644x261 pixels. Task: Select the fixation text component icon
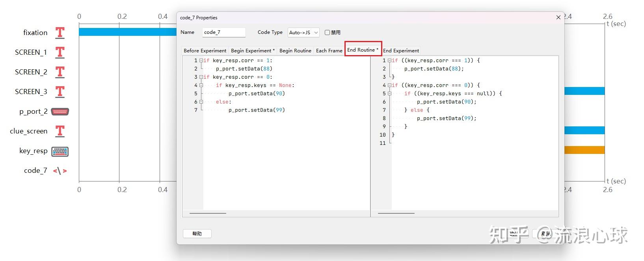click(x=60, y=33)
